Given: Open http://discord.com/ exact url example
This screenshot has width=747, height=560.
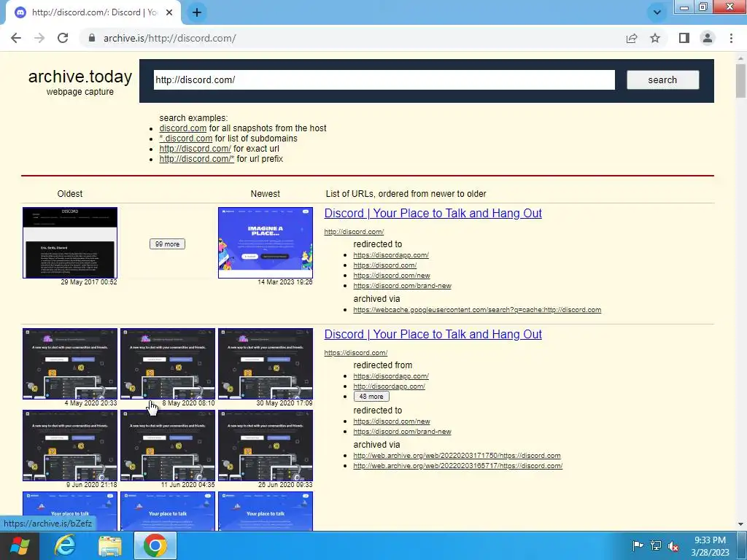Looking at the screenshot, I should pyautogui.click(x=195, y=149).
